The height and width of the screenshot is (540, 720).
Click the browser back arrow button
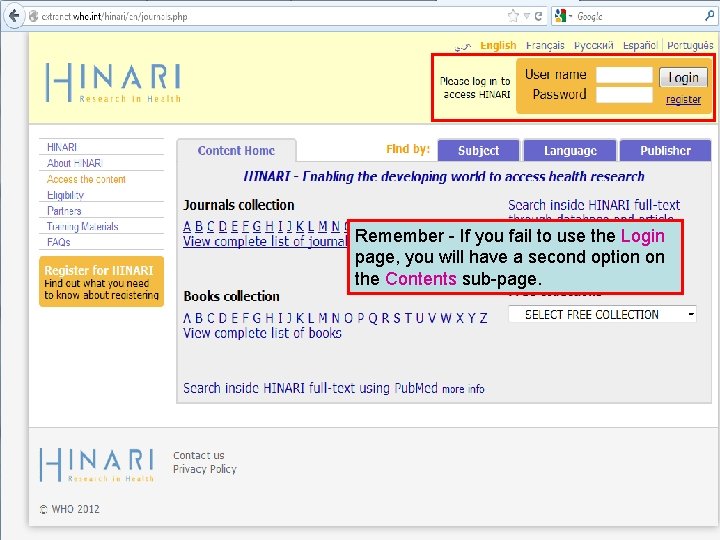point(14,16)
